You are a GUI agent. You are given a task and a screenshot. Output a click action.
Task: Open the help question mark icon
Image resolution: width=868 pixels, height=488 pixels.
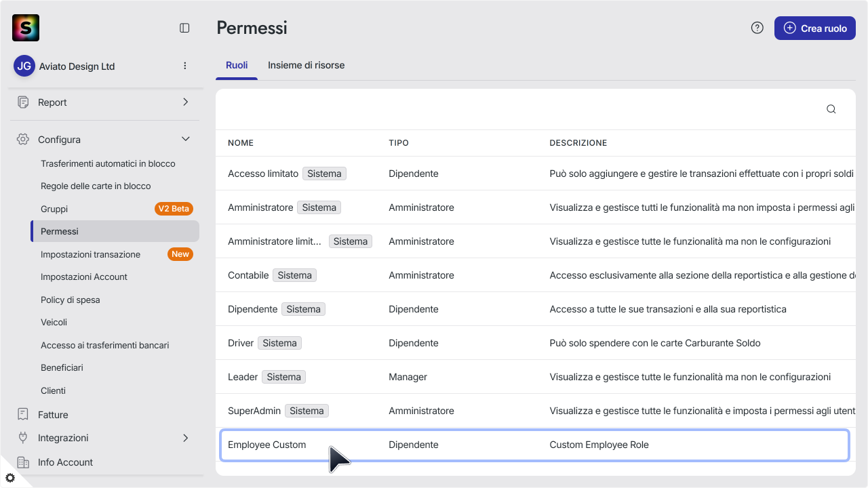coord(757,28)
